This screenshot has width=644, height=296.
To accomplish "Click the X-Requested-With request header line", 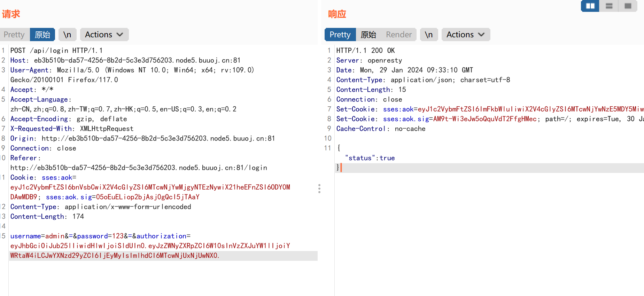I will [x=72, y=129].
